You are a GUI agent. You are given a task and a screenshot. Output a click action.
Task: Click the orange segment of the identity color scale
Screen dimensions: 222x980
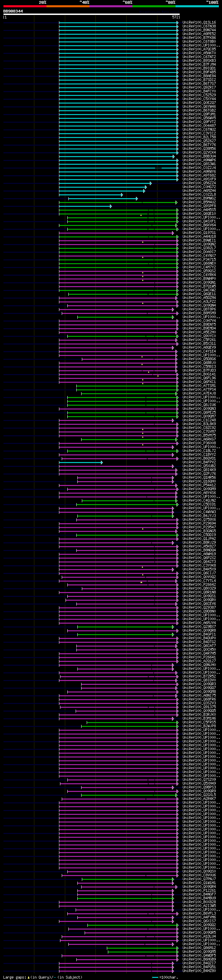68,6
